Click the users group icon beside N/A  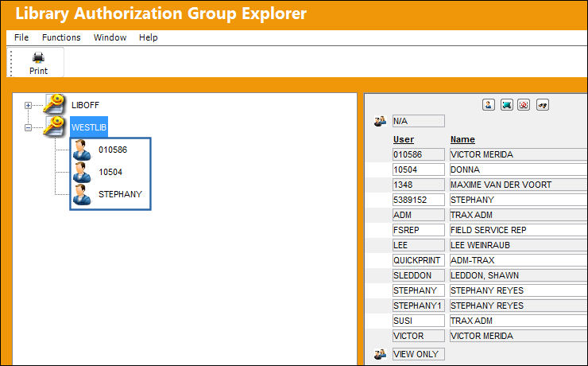380,121
